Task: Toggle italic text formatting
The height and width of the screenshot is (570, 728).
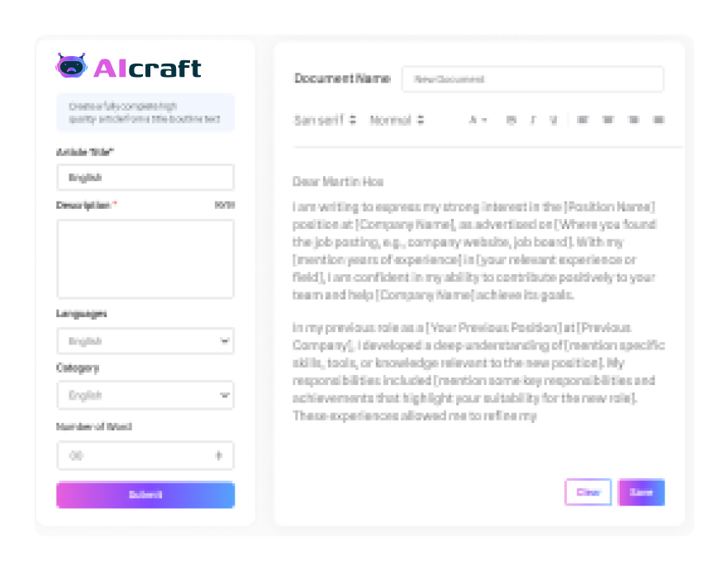Action: [533, 121]
